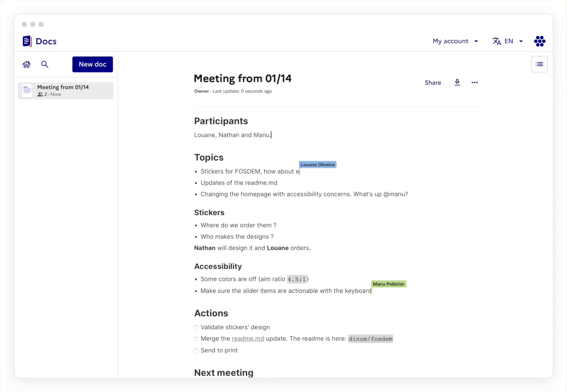Open the apps grid icon
This screenshot has height=392, width=567.
(540, 41)
